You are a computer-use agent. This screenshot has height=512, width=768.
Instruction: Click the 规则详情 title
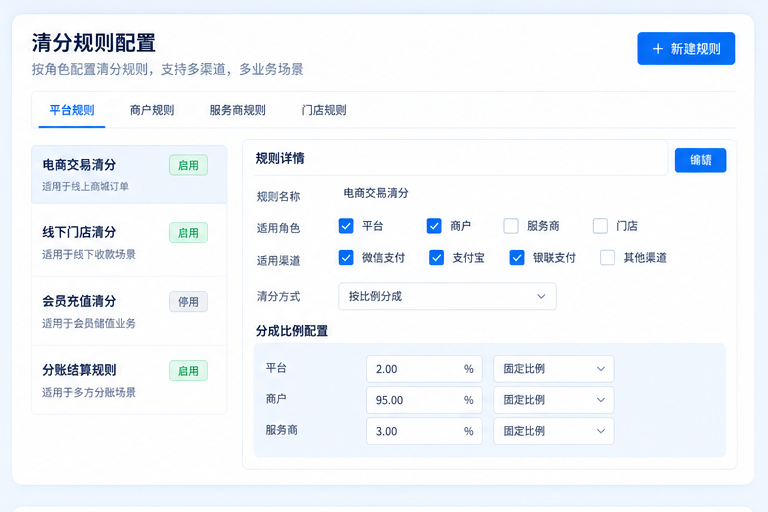click(x=280, y=158)
